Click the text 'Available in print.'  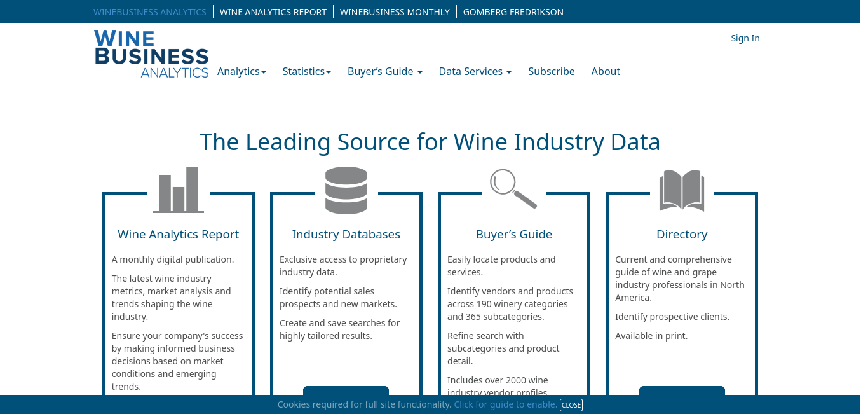pyautogui.click(x=651, y=336)
